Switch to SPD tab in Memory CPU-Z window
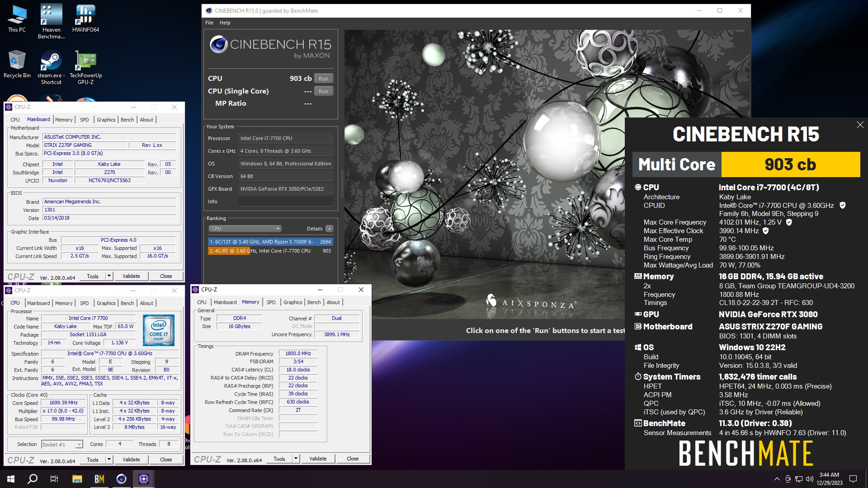Screen dimensions: 868x488 [271, 302]
